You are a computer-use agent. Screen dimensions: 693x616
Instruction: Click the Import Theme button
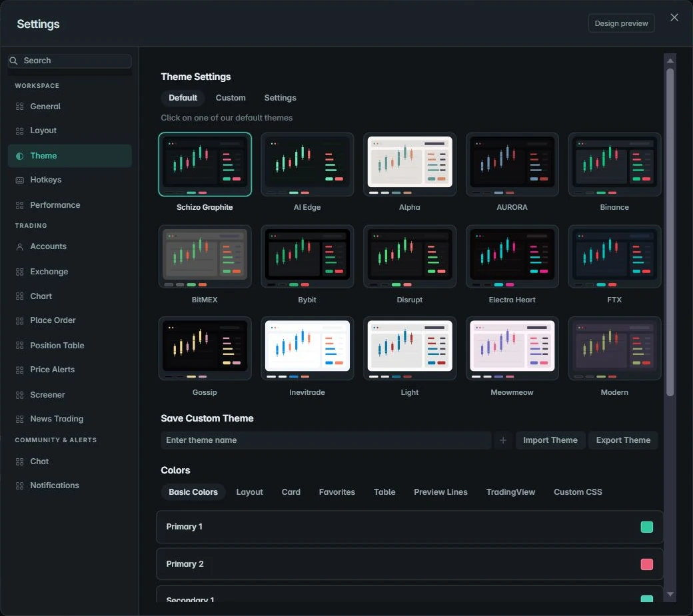point(550,440)
